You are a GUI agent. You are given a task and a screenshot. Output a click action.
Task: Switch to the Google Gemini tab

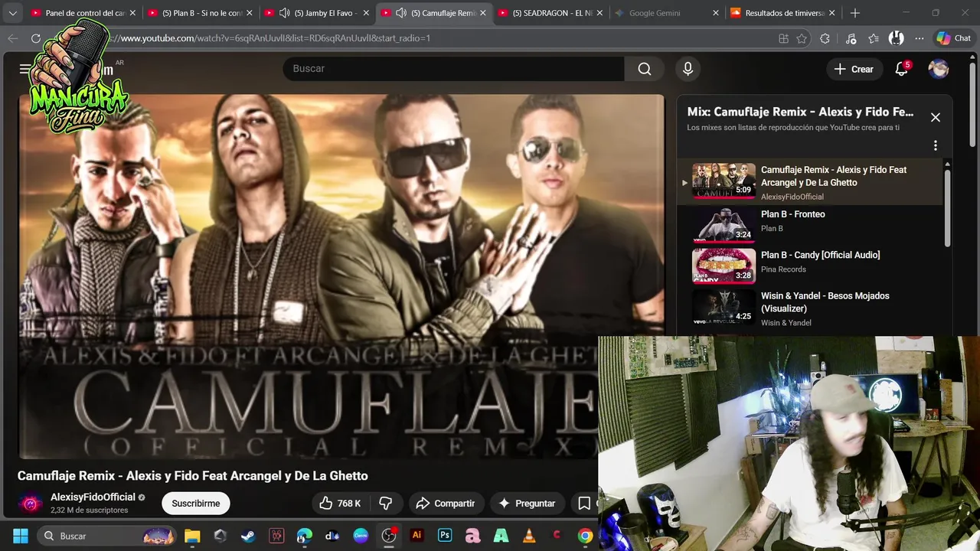pos(666,13)
